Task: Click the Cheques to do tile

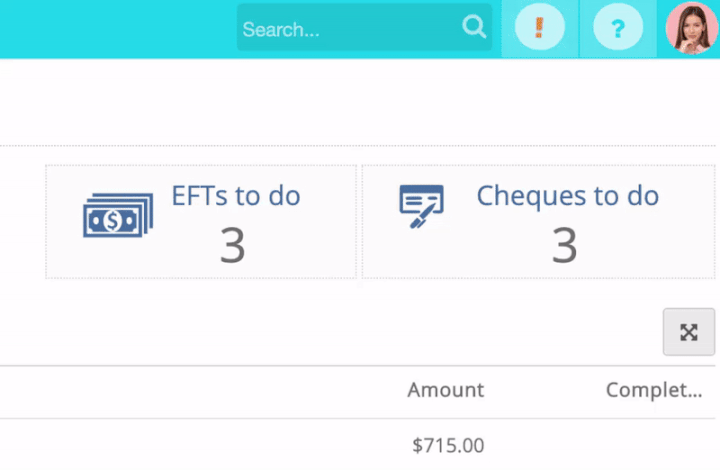Action: 538,222
